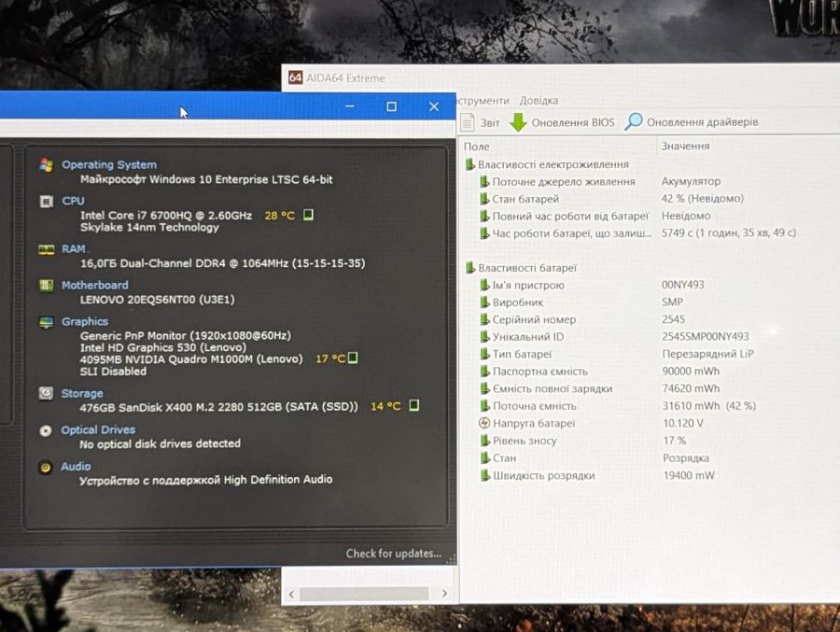
Task: Close the Speccy window
Action: click(434, 106)
